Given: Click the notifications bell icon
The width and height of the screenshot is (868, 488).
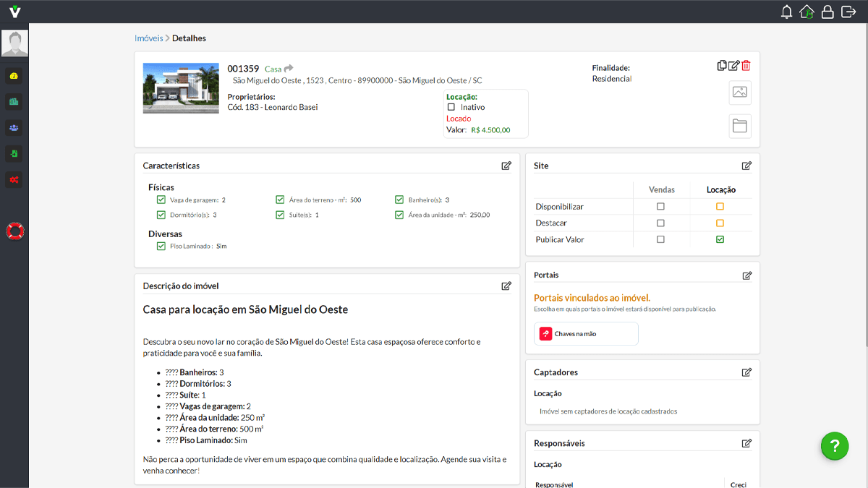Looking at the screenshot, I should coord(786,12).
